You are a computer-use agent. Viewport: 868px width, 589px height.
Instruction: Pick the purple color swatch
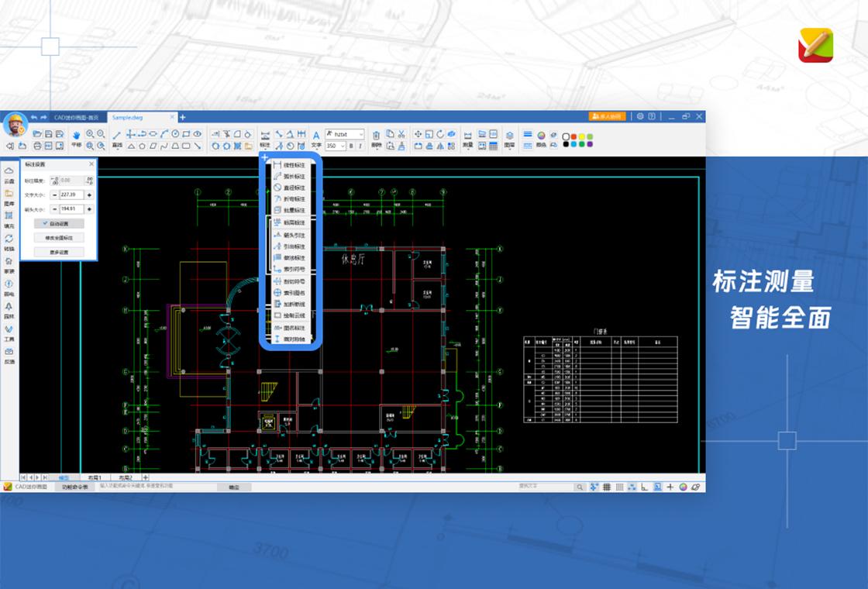coord(590,144)
